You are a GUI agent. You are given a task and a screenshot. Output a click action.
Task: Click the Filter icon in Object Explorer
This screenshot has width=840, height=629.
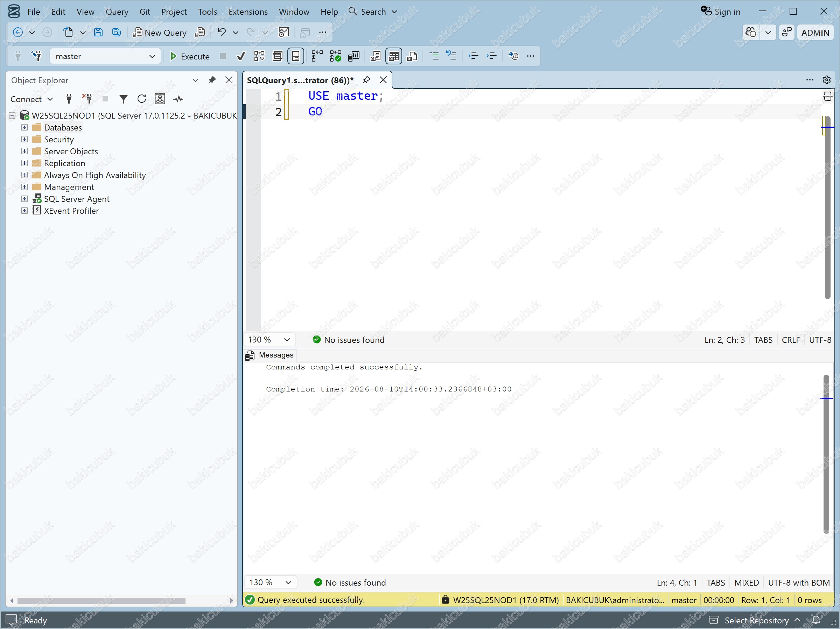click(x=124, y=99)
